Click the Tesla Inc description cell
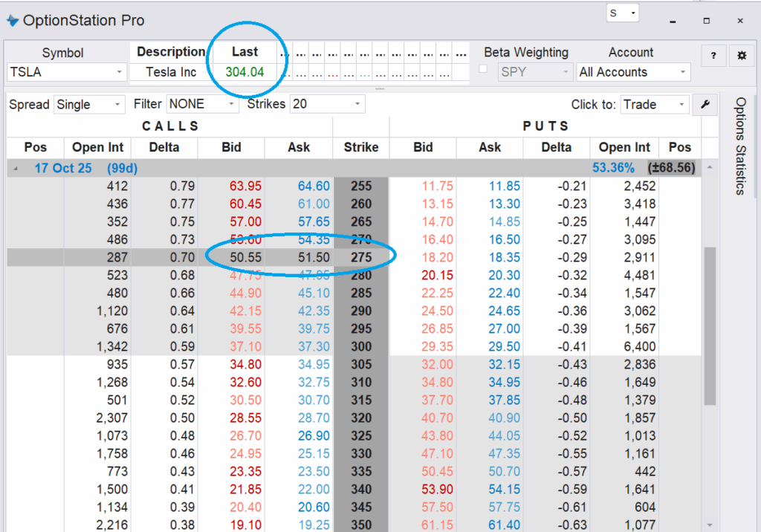761x532 pixels. tap(171, 72)
